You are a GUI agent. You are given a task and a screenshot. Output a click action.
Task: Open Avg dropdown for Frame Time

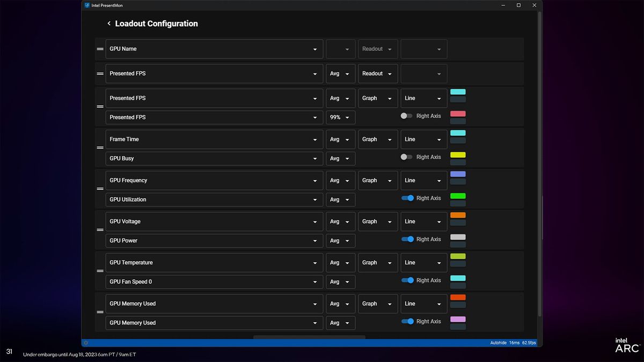point(340,139)
